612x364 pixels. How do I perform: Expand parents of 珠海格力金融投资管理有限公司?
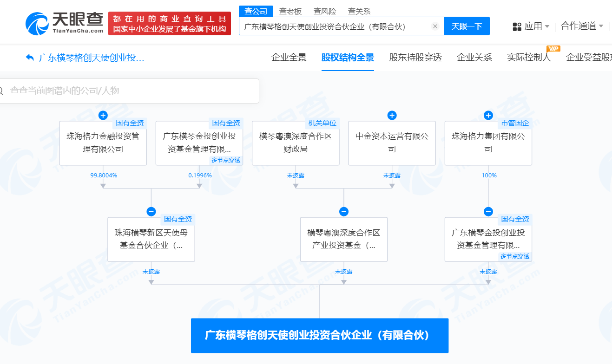click(103, 115)
